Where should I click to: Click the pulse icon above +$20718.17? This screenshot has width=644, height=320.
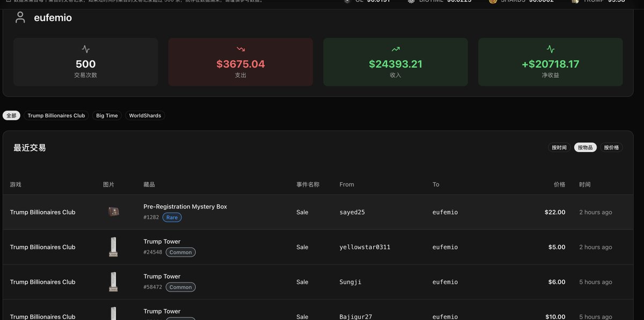(551, 49)
